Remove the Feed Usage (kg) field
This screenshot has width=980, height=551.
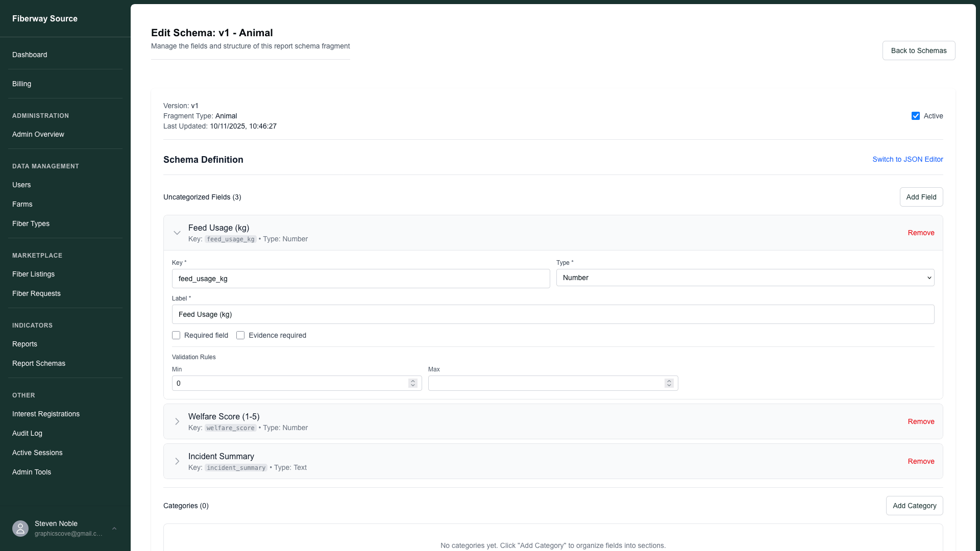(x=921, y=233)
